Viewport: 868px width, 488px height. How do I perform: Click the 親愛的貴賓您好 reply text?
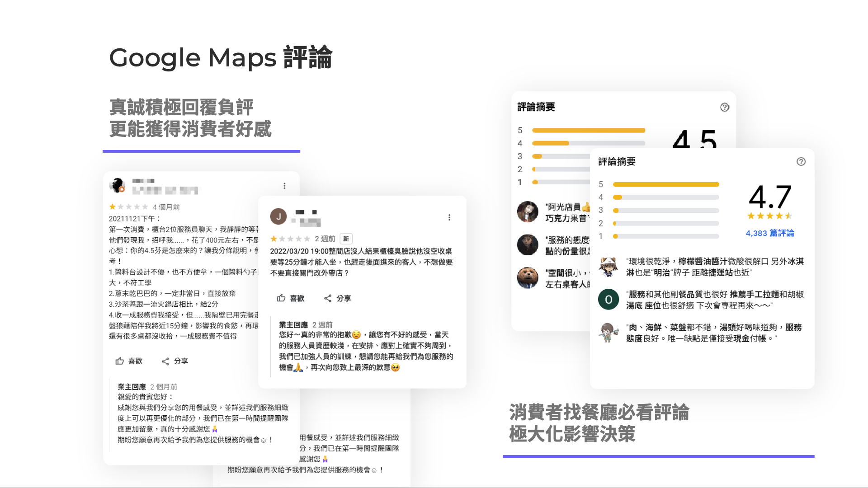click(203, 418)
